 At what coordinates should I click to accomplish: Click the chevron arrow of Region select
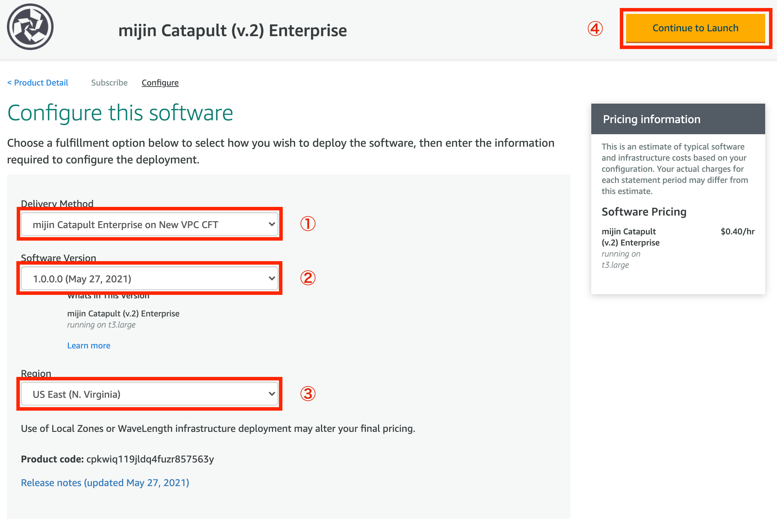tap(272, 394)
